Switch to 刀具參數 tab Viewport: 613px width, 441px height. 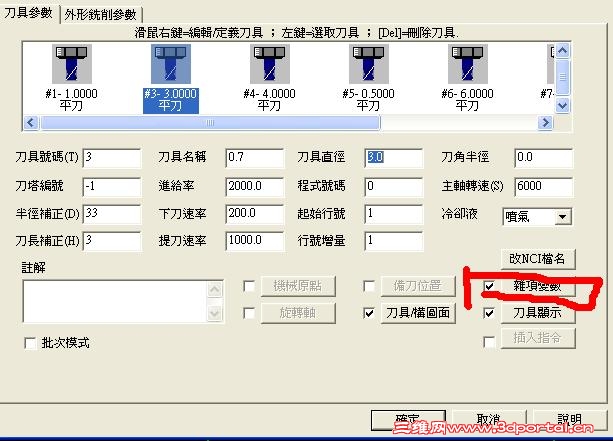[28, 13]
